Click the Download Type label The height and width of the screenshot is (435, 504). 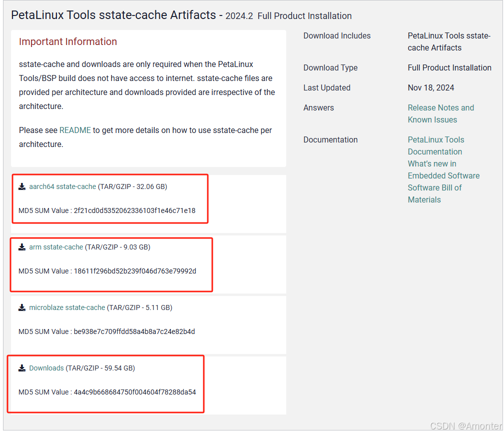pyautogui.click(x=331, y=68)
